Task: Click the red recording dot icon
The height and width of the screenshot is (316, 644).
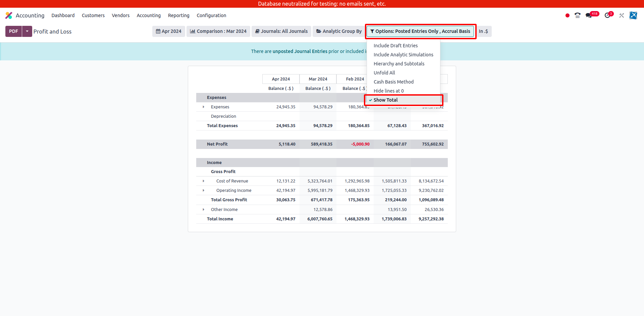Action: (567, 15)
